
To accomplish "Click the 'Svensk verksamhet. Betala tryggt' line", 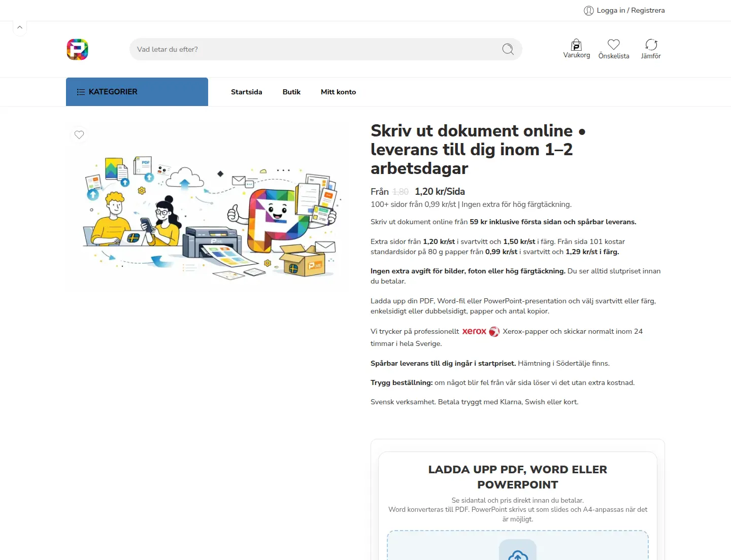I will coord(474,402).
